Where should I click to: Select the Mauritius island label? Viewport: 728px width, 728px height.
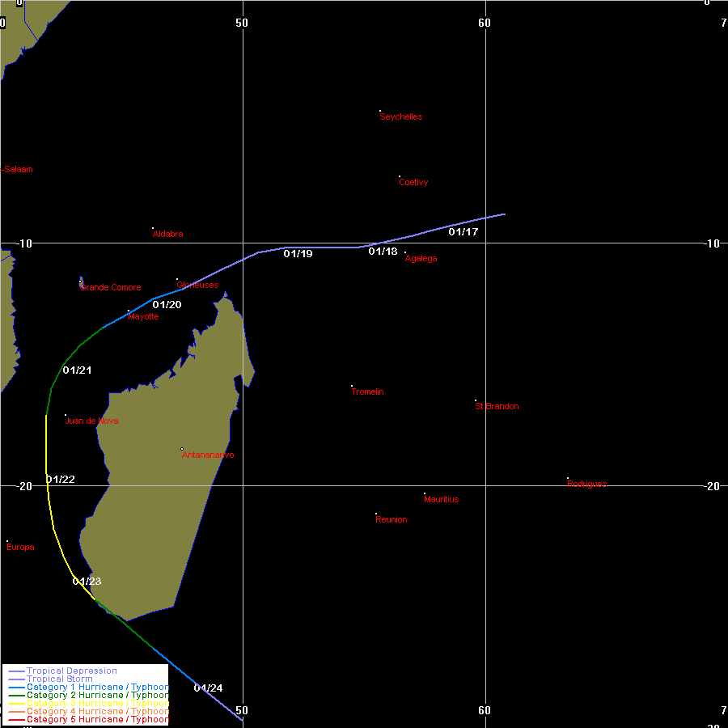pos(441,500)
